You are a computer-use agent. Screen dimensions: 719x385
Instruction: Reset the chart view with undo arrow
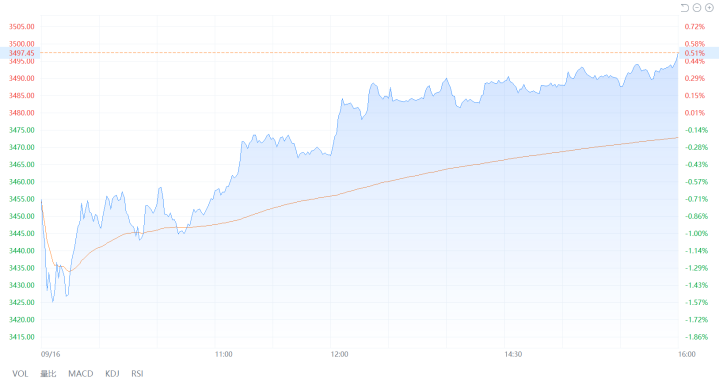685,8
